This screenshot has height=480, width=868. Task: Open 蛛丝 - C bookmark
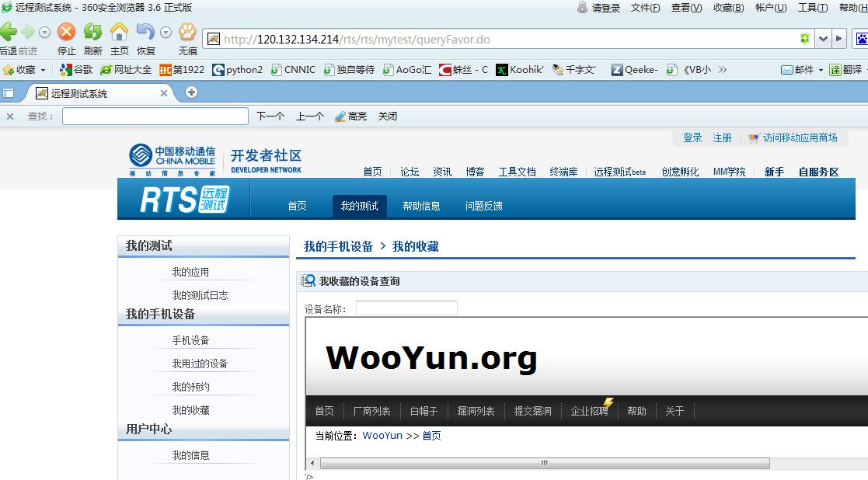tap(464, 70)
